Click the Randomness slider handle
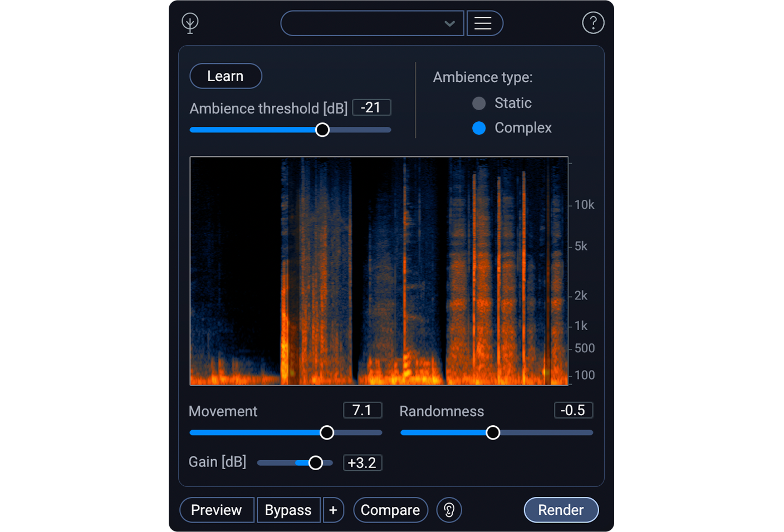 (x=492, y=432)
